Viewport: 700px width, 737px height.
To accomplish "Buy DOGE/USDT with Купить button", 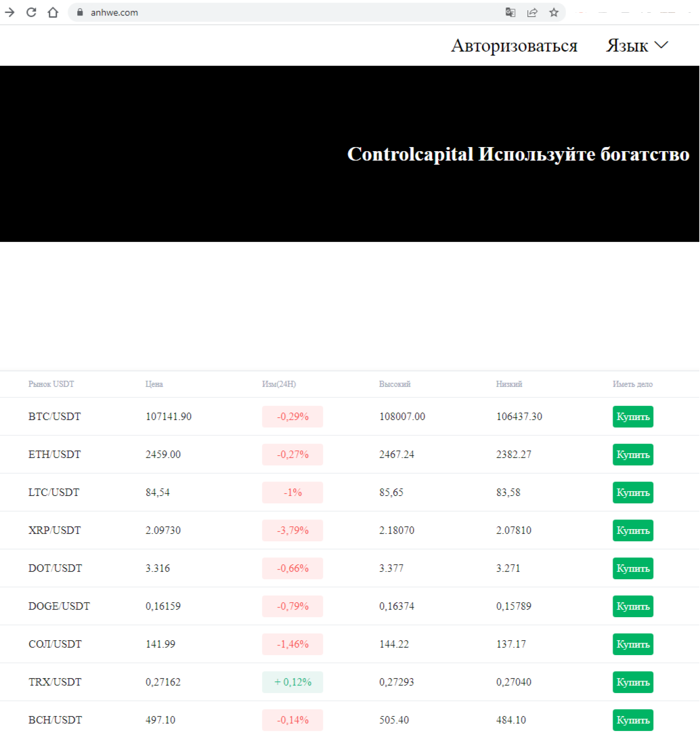I will [x=633, y=606].
